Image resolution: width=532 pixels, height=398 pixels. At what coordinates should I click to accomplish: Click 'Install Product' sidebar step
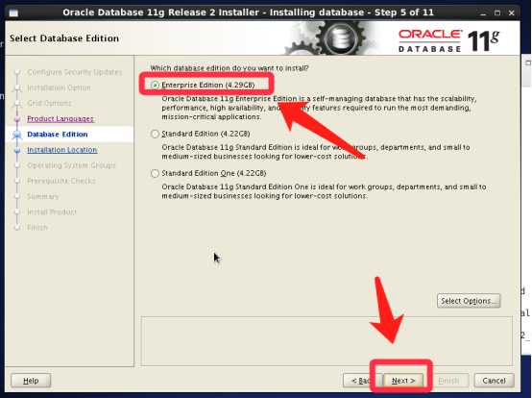tap(52, 211)
